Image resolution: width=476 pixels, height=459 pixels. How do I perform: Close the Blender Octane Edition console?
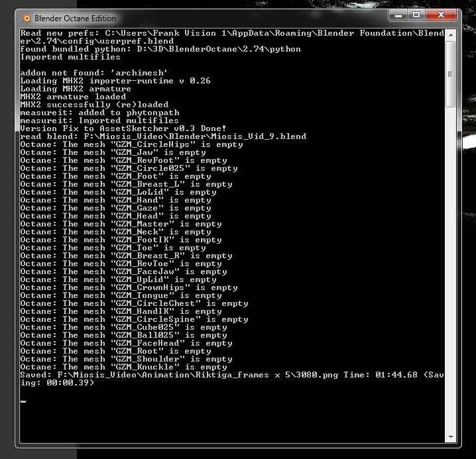point(441,15)
